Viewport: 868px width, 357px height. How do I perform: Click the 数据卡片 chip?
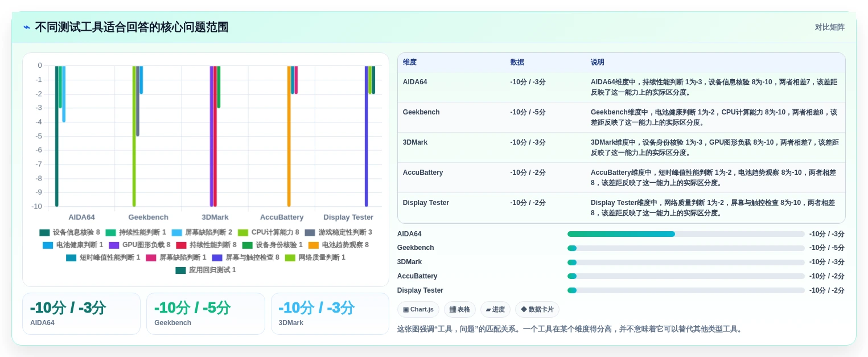537,309
